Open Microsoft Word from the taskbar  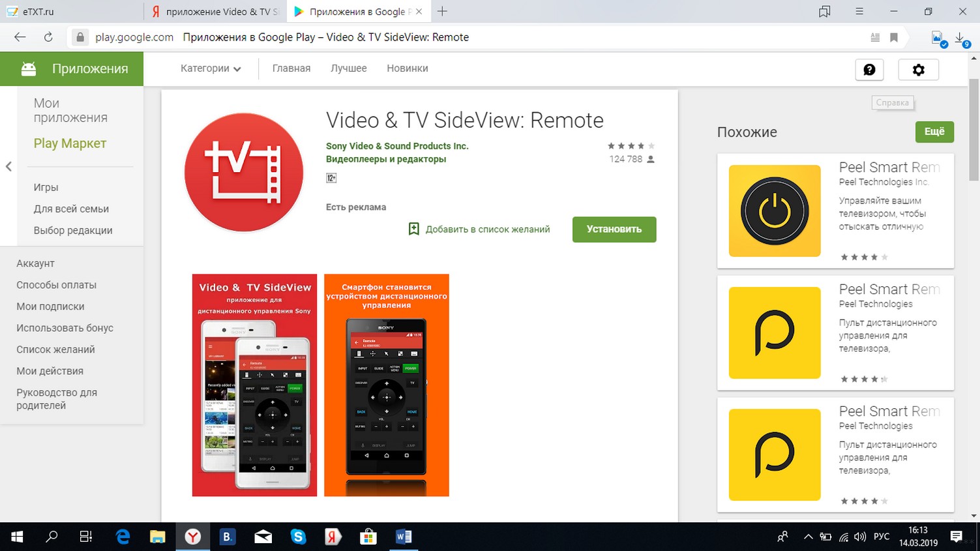[x=404, y=537]
